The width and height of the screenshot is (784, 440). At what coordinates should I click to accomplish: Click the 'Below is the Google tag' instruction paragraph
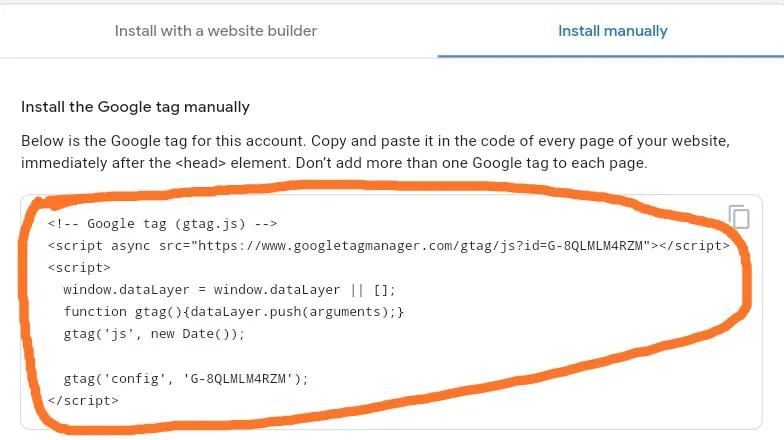coord(376,152)
